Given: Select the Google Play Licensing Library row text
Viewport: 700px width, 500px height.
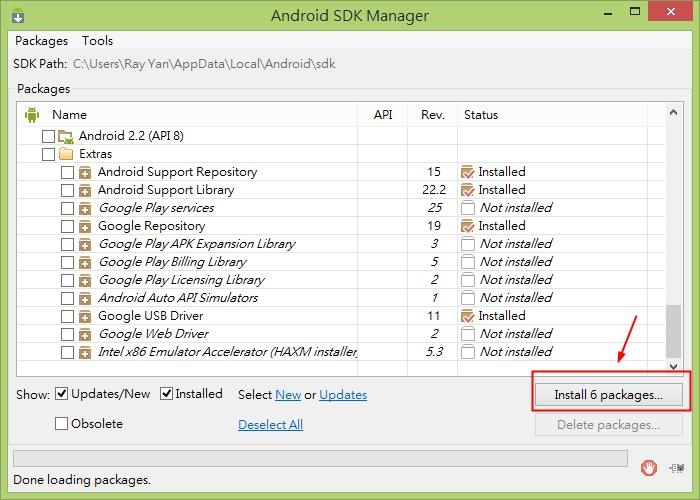Looking at the screenshot, I should point(182,280).
